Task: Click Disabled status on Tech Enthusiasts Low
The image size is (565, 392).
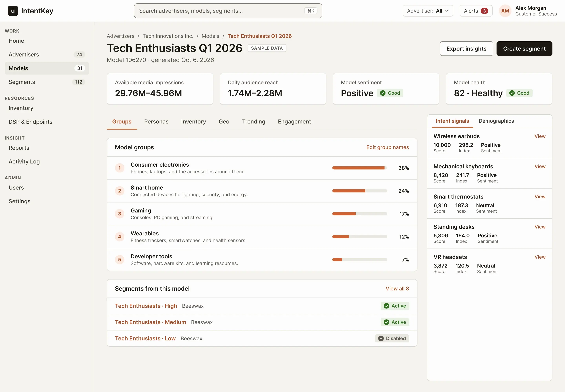Action: click(x=392, y=338)
